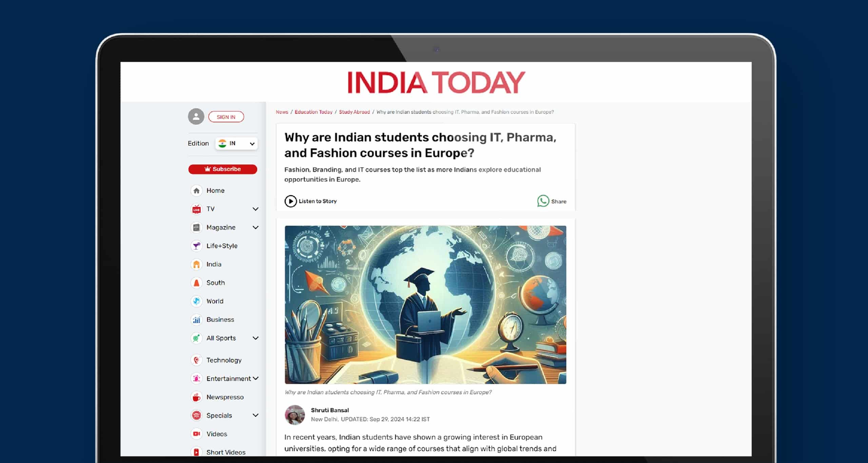The width and height of the screenshot is (868, 463).
Task: Click the red Subscribe button
Action: pyautogui.click(x=223, y=169)
